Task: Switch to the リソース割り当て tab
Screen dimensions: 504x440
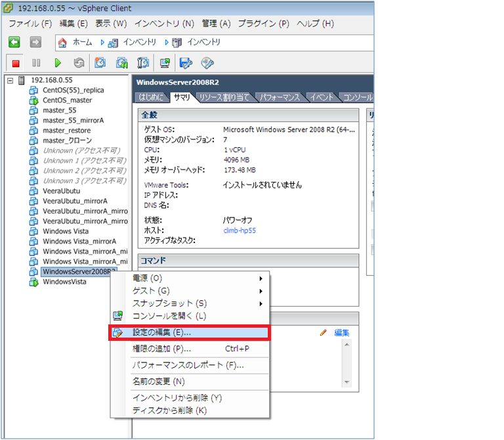Action: 224,97
